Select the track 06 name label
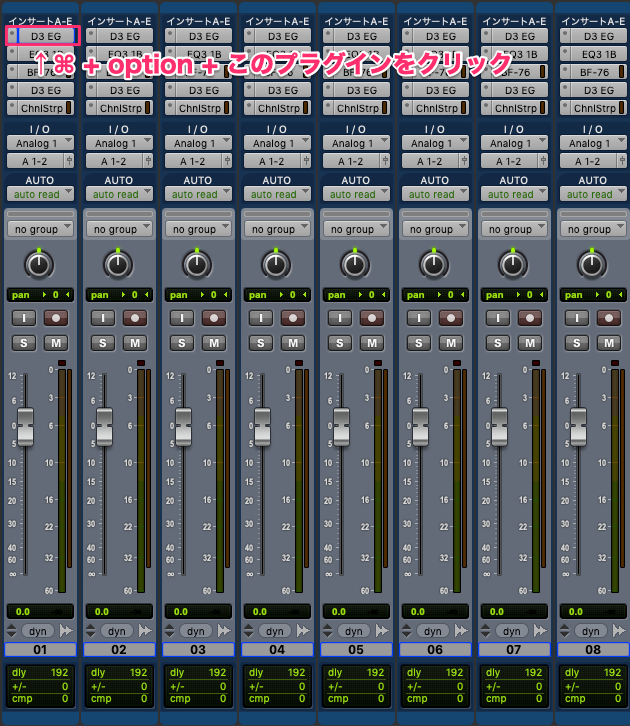This screenshot has width=630, height=726. 434,650
